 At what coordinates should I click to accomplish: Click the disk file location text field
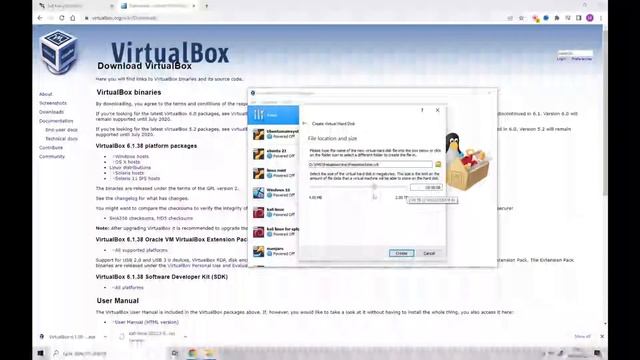370,164
